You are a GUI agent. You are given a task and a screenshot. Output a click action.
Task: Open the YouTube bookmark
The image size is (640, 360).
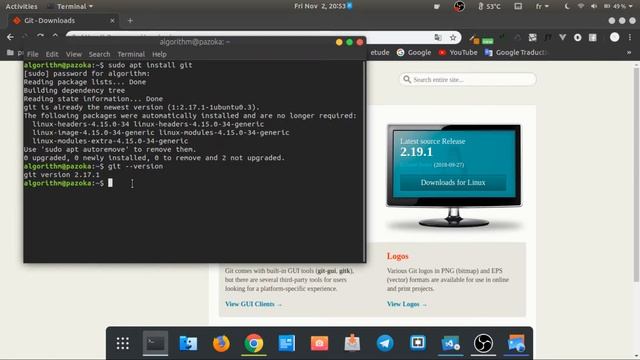click(x=458, y=52)
